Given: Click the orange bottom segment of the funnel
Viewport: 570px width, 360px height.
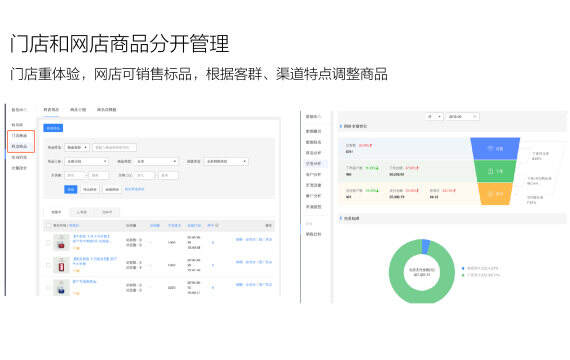Looking at the screenshot, I should pos(495,194).
